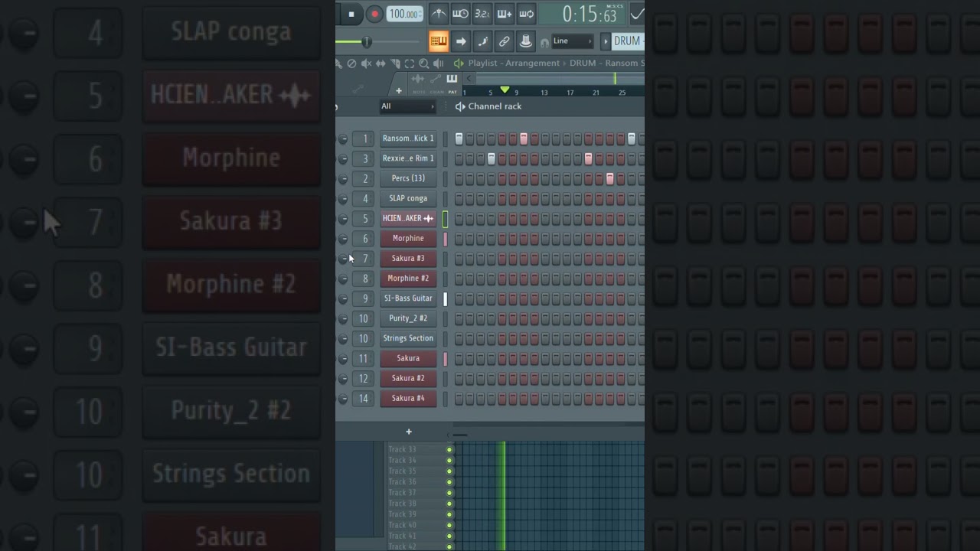
Task: Click the green playhead marker on the timeline
Action: (505, 90)
